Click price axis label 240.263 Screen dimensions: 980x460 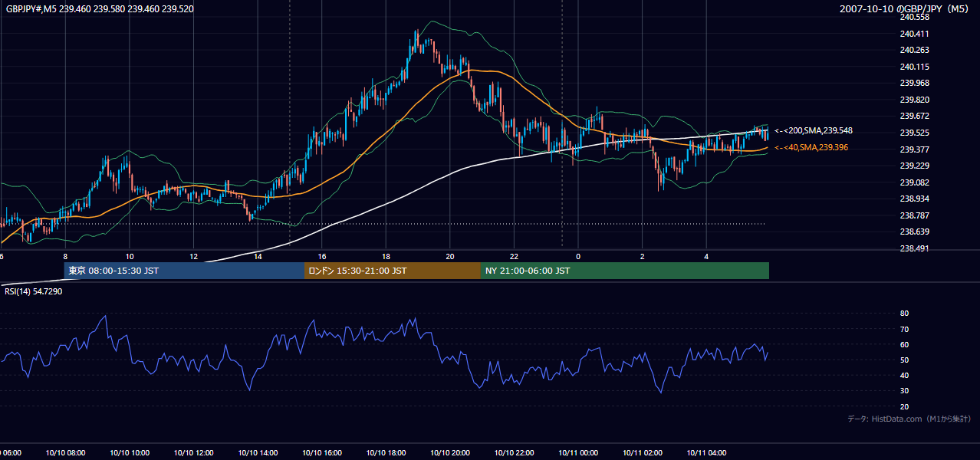point(914,50)
